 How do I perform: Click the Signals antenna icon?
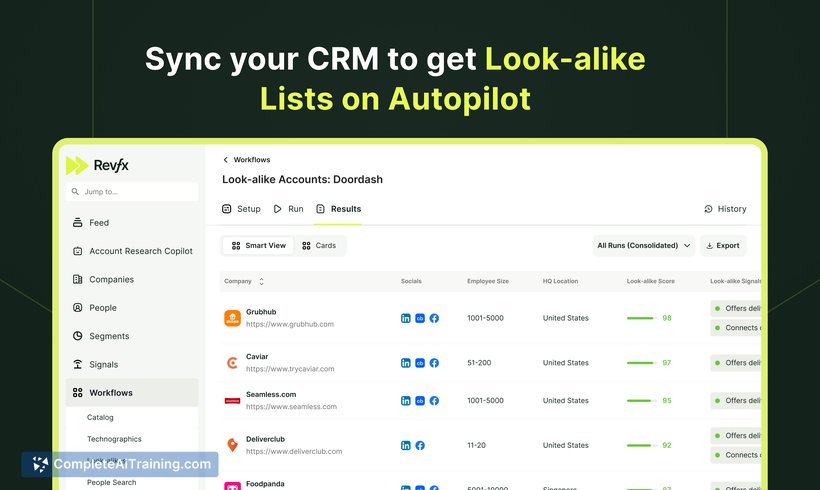pos(77,364)
